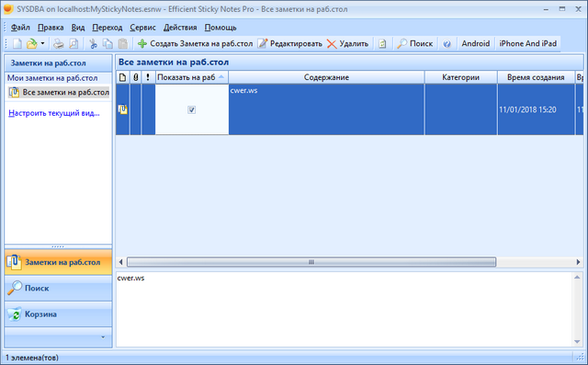This screenshot has height=365, width=588.
Task: Click Создать Заметка на раб.стол button
Action: pyautogui.click(x=195, y=44)
